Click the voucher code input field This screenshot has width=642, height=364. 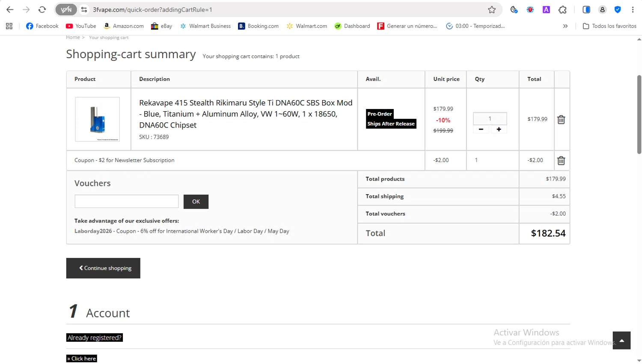point(127,201)
